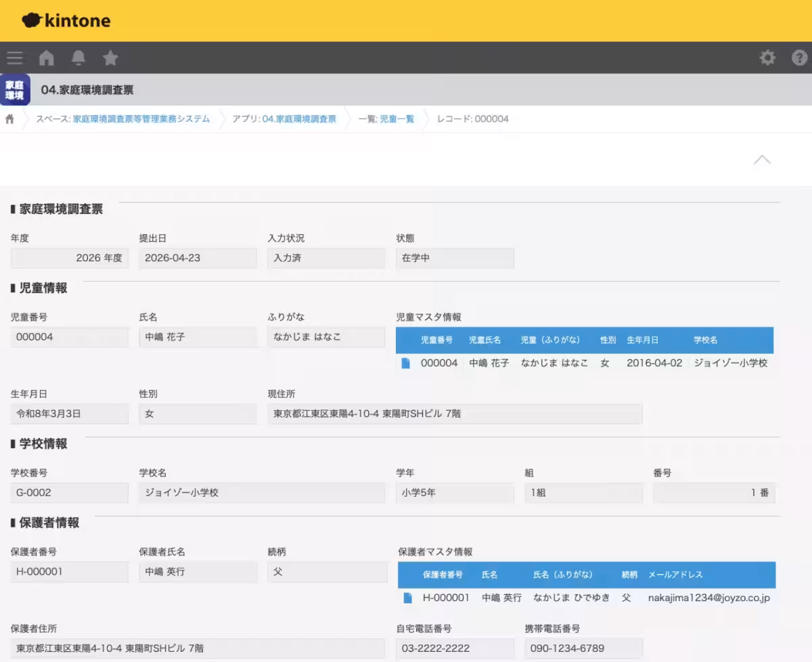Click 自宅電話番号 03-2222-2222
The height and width of the screenshot is (662, 812).
[455, 648]
